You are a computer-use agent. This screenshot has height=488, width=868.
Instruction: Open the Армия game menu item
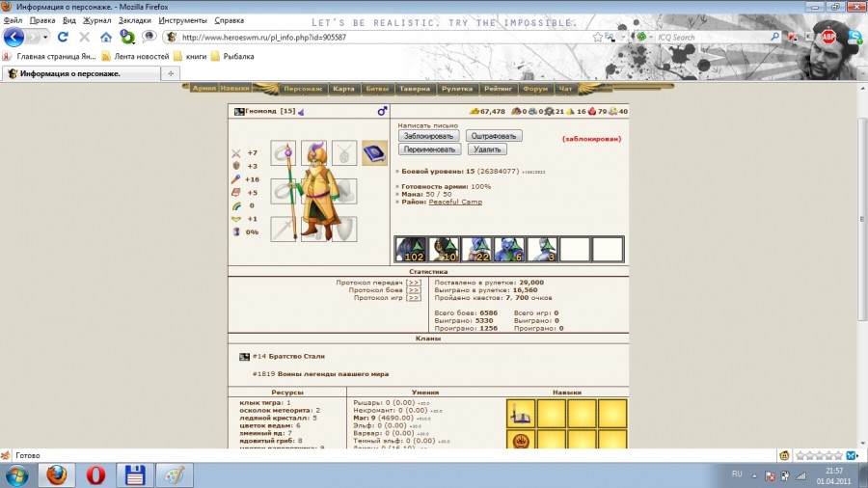point(203,88)
